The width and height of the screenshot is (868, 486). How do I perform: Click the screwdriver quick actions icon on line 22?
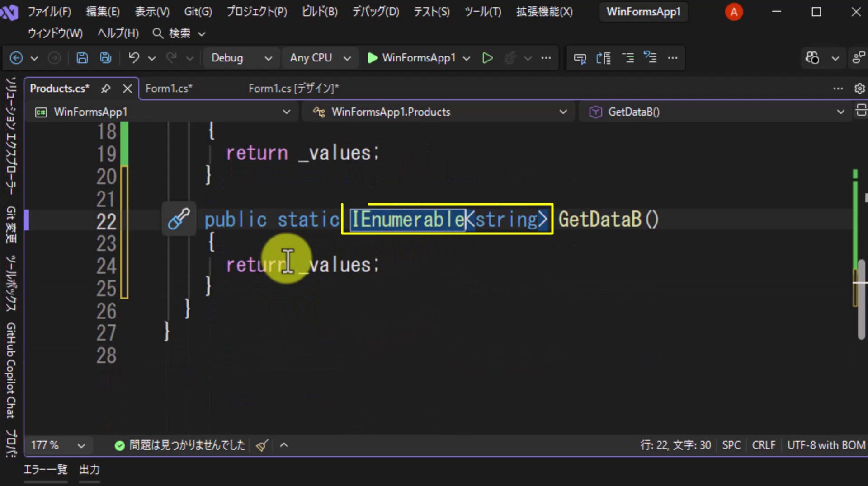(x=179, y=219)
